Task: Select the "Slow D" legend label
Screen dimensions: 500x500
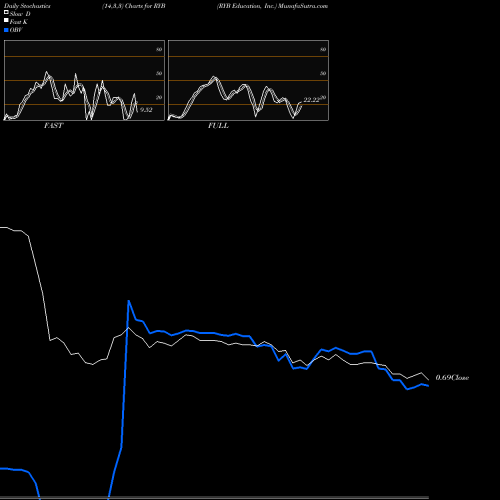Action: tap(20, 14)
